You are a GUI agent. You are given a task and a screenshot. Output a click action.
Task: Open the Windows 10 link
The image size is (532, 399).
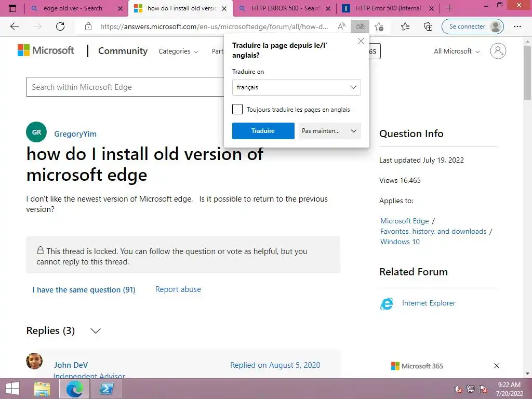point(400,242)
